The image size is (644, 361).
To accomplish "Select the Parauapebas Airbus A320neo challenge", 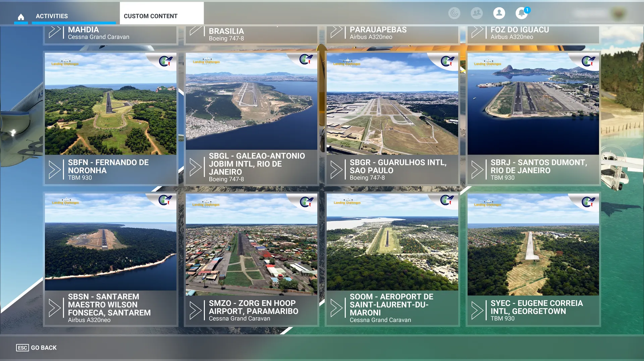I will click(x=392, y=34).
